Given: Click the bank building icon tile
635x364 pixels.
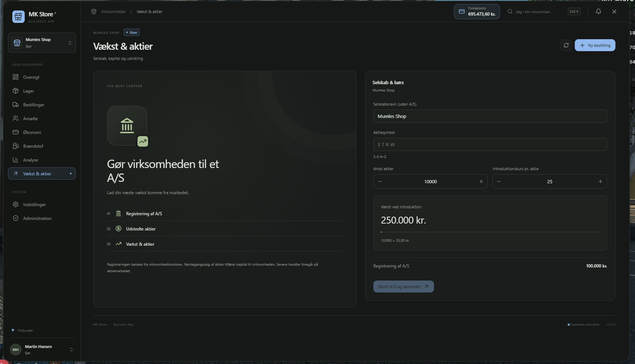Looking at the screenshot, I should tap(127, 126).
